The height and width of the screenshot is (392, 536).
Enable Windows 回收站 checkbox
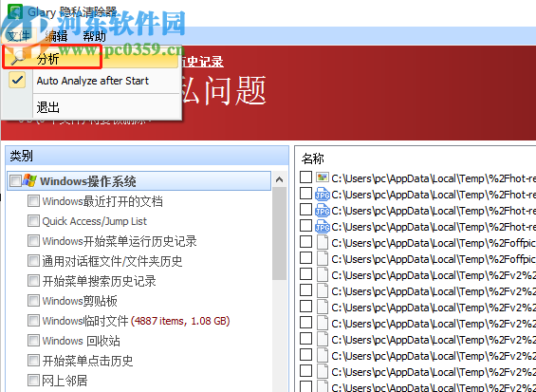coord(33,341)
